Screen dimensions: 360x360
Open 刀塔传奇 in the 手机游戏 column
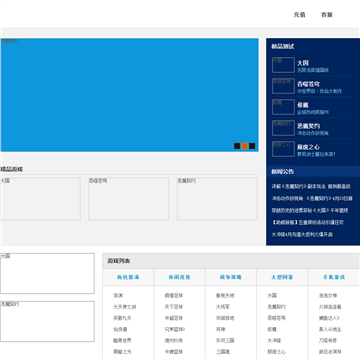pos(328,341)
